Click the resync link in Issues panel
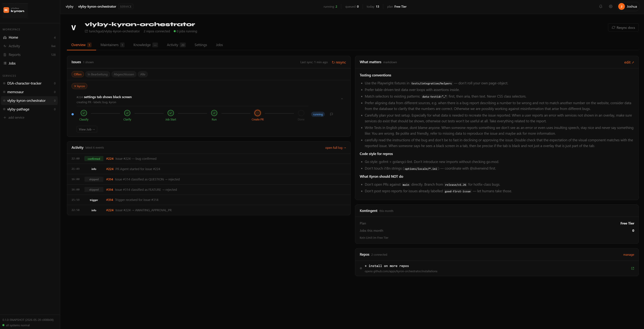The width and height of the screenshot is (644, 329). [339, 62]
